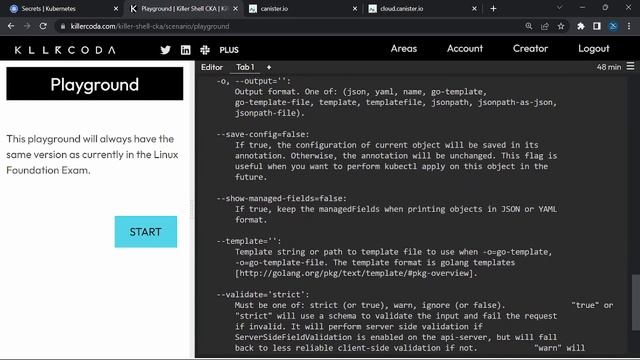Click the PLUS link in header

click(229, 50)
